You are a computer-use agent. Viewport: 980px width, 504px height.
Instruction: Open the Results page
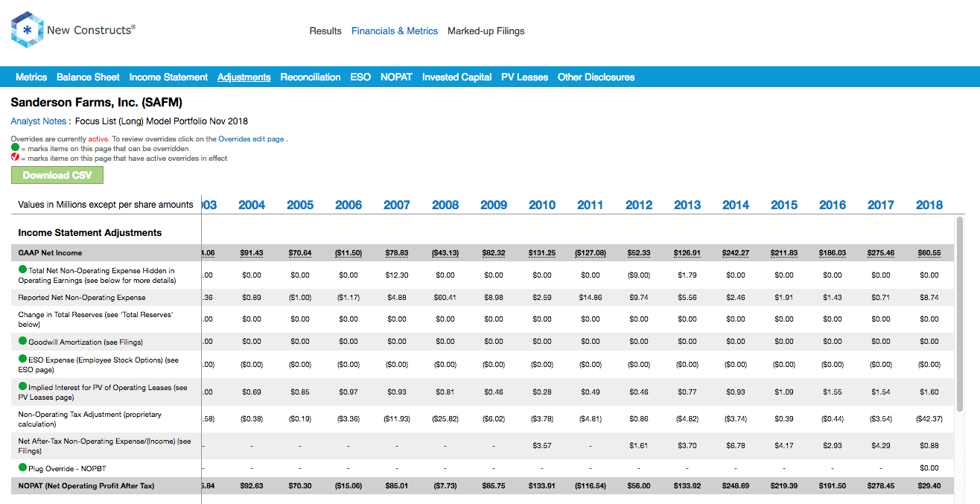tap(325, 31)
